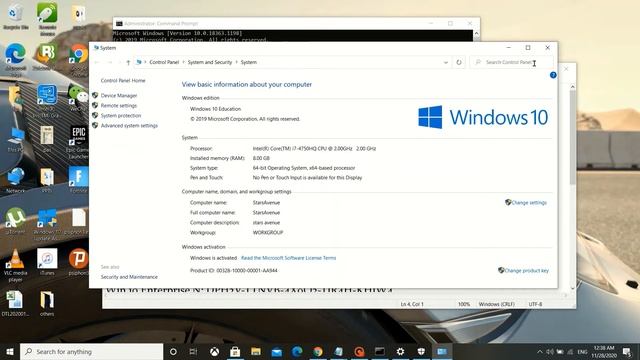This screenshot has width=640, height=360.
Task: Open psiphon3 desktop icon
Action: coord(78,262)
